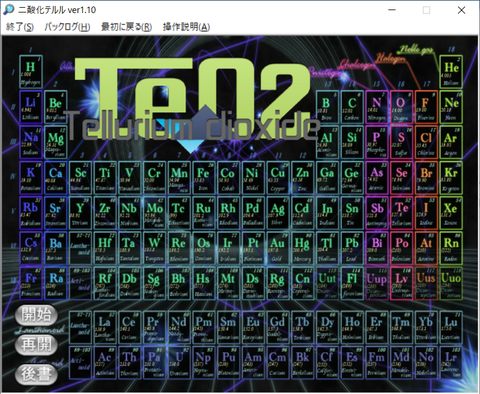Click the Livermorium (Lv) element tile
This screenshot has width=480, height=394.
click(x=401, y=284)
